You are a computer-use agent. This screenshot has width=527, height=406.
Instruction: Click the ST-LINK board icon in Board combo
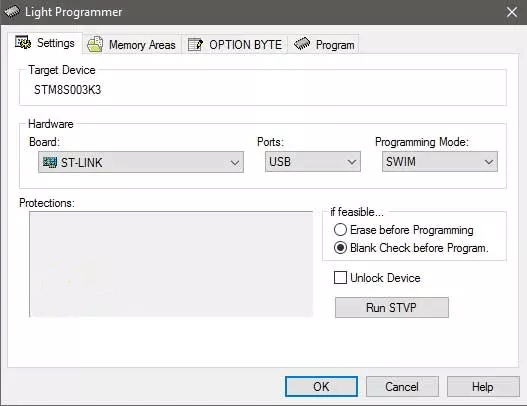(x=50, y=162)
